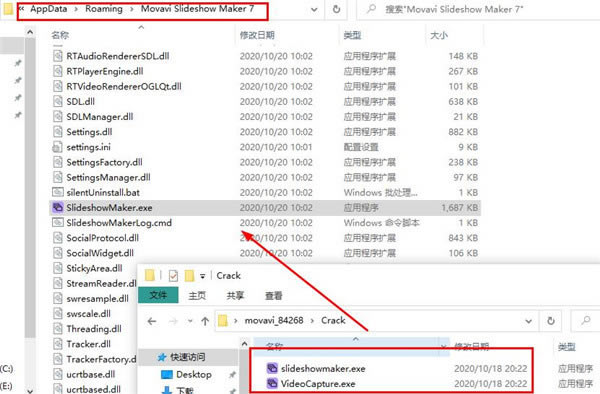Click the file list scroll down arrow
600x394 pixels.
30,390
